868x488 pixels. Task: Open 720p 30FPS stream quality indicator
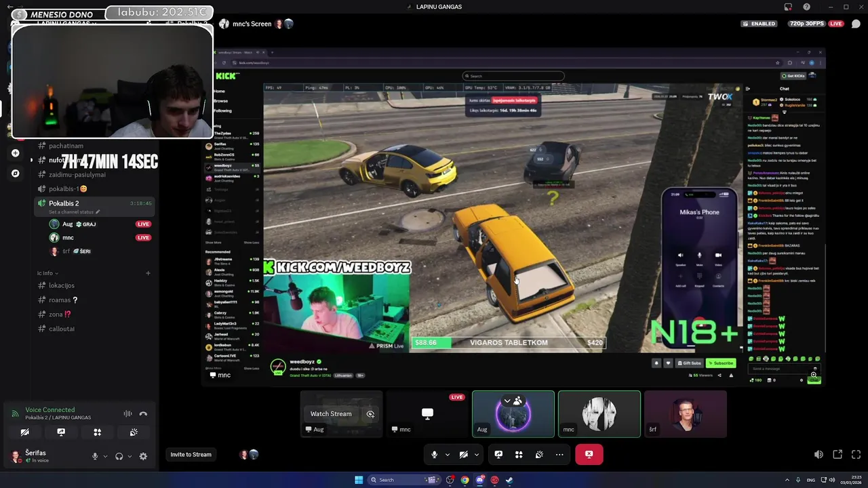point(806,24)
